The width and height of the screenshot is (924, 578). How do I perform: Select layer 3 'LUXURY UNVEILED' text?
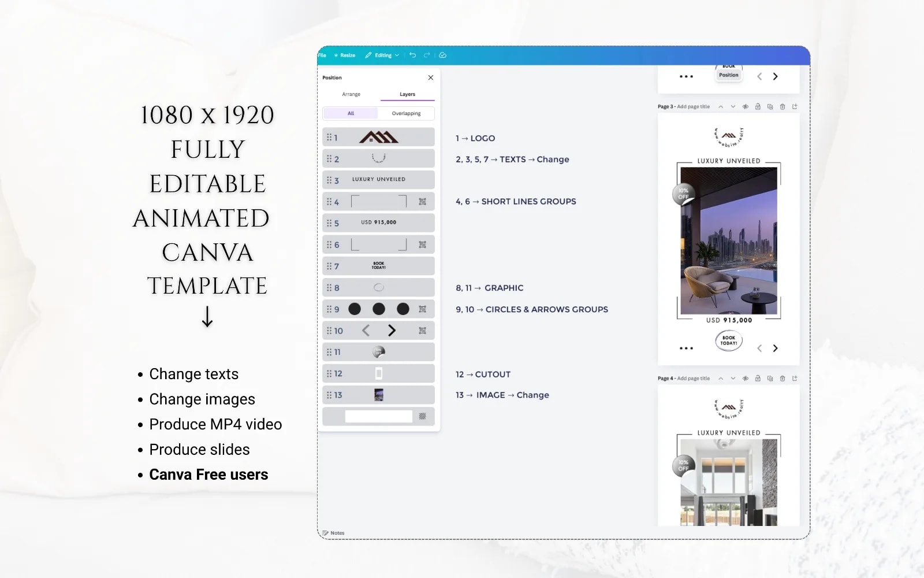pos(378,180)
